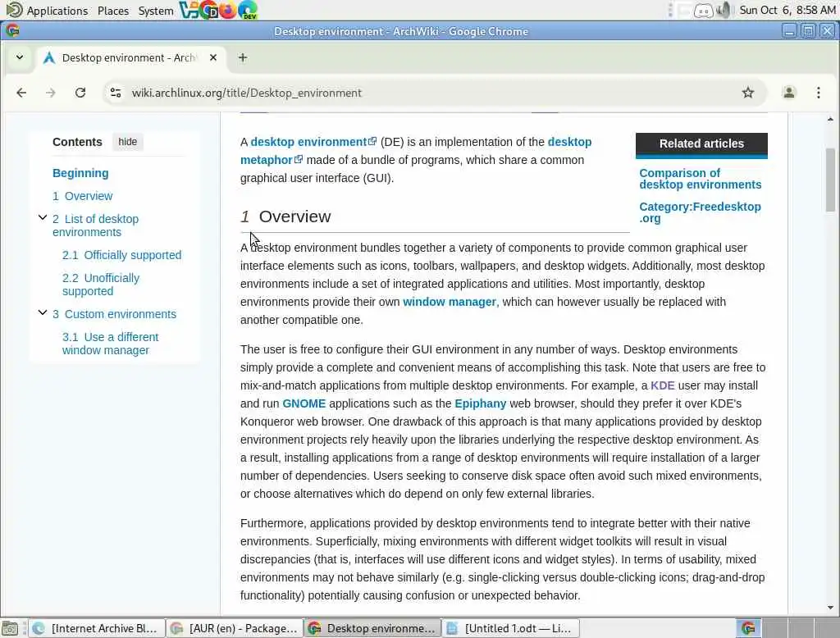Go to 1 Overview in Contents
The height and width of the screenshot is (638, 840).
[x=83, y=196]
